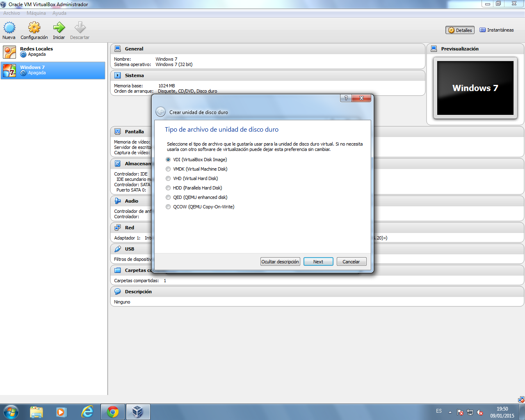
Task: Open File Explorer from taskbar
Action: click(37, 412)
